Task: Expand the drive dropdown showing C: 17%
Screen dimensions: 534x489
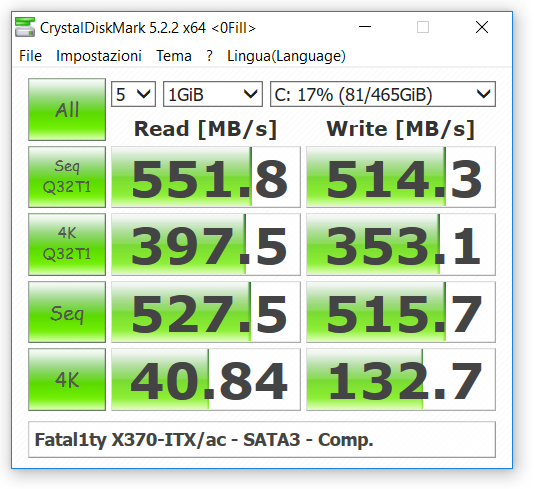Action: point(383,94)
